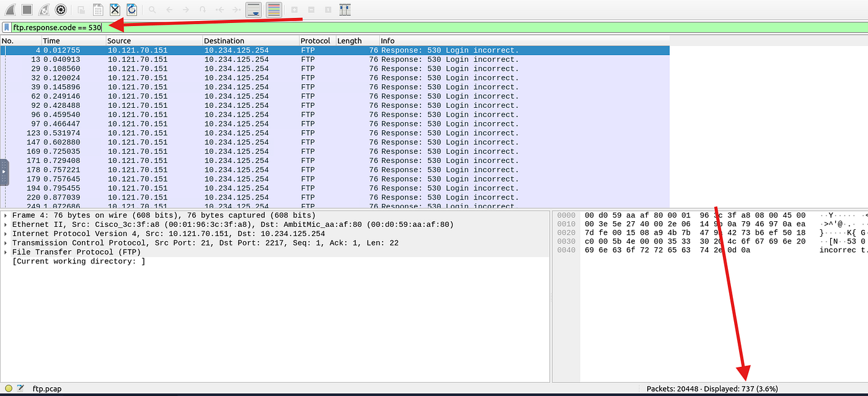This screenshot has width=868, height=396.
Task: Save this capture file
Action: pos(98,9)
